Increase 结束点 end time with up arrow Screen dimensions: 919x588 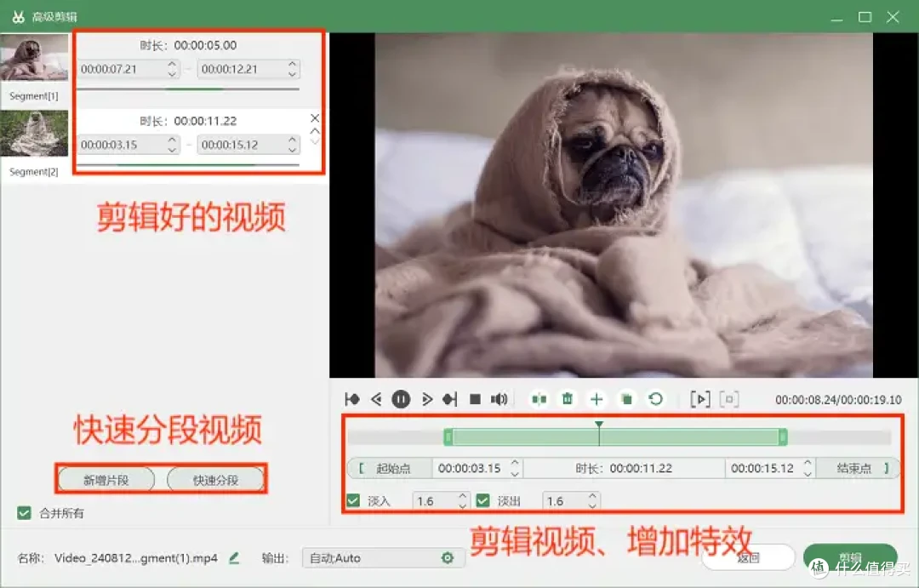click(808, 463)
